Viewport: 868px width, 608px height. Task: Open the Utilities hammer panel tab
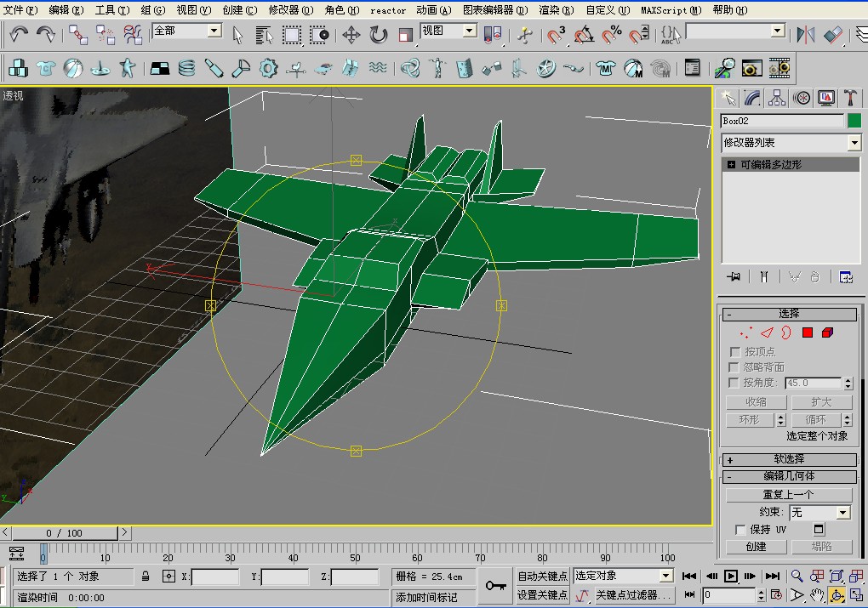click(850, 99)
